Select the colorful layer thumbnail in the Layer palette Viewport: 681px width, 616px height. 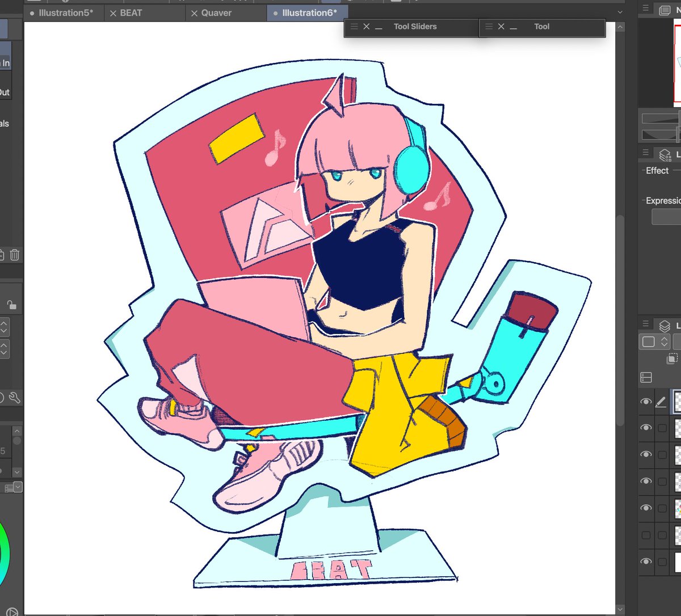[x=677, y=508]
